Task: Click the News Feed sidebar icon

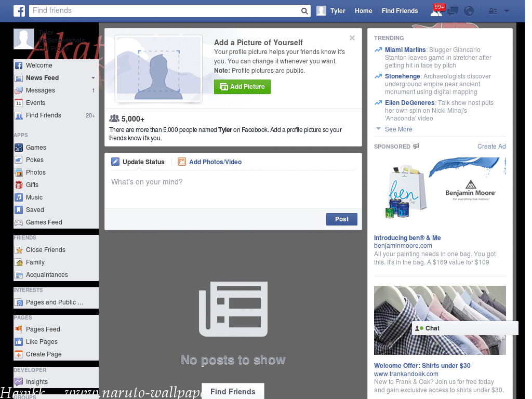Action: pos(19,78)
